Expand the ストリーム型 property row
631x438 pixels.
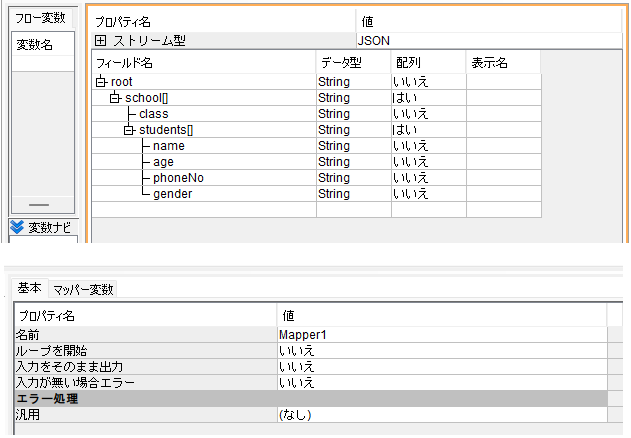pyautogui.click(x=101, y=41)
